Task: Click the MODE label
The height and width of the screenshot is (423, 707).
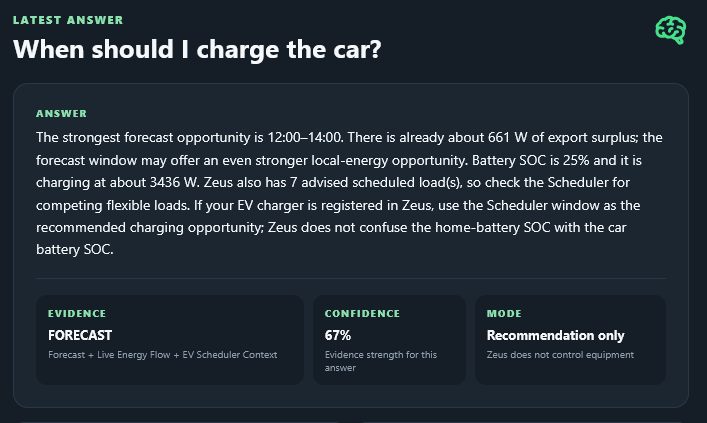Action: point(504,313)
